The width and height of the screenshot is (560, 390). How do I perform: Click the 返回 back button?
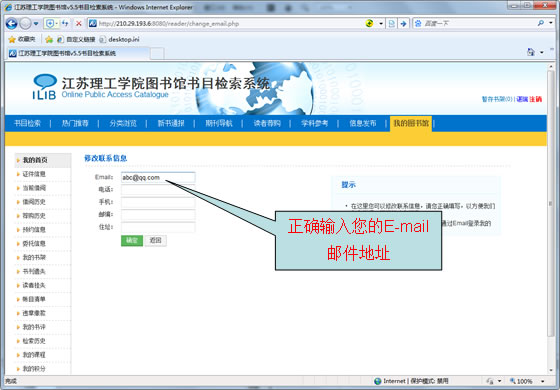coord(156,240)
